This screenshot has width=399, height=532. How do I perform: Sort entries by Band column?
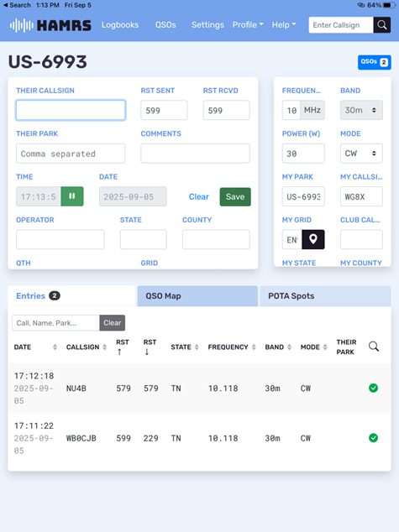289,347
